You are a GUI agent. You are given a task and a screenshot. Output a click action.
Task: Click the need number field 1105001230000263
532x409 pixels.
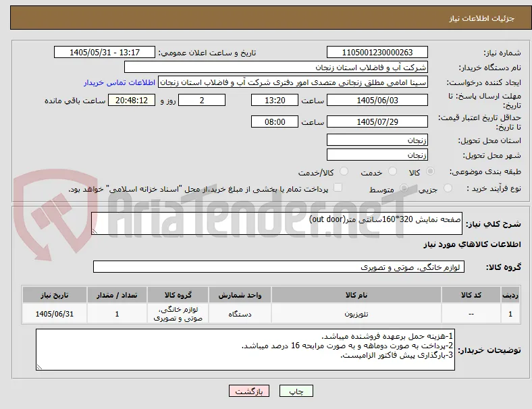(377, 52)
